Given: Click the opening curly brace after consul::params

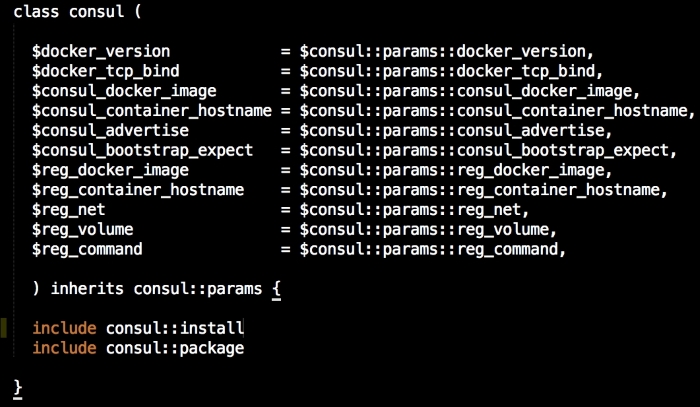Looking at the screenshot, I should [277, 289].
